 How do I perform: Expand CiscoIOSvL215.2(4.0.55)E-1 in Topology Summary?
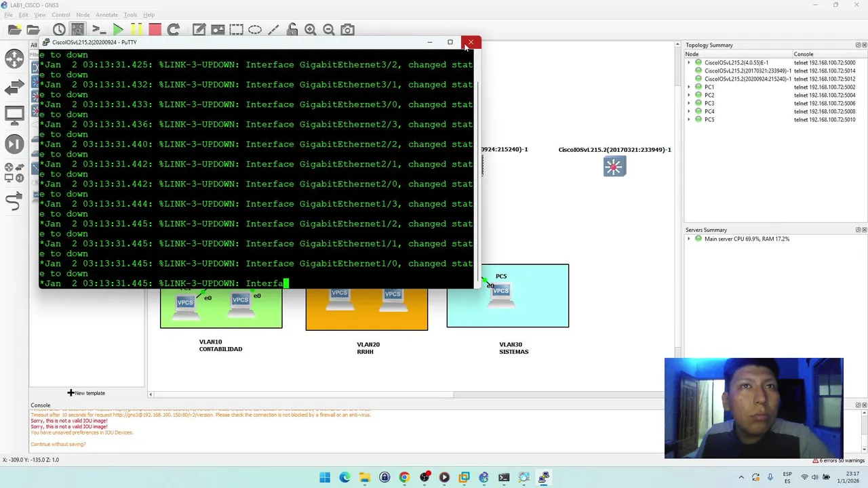tap(689, 62)
